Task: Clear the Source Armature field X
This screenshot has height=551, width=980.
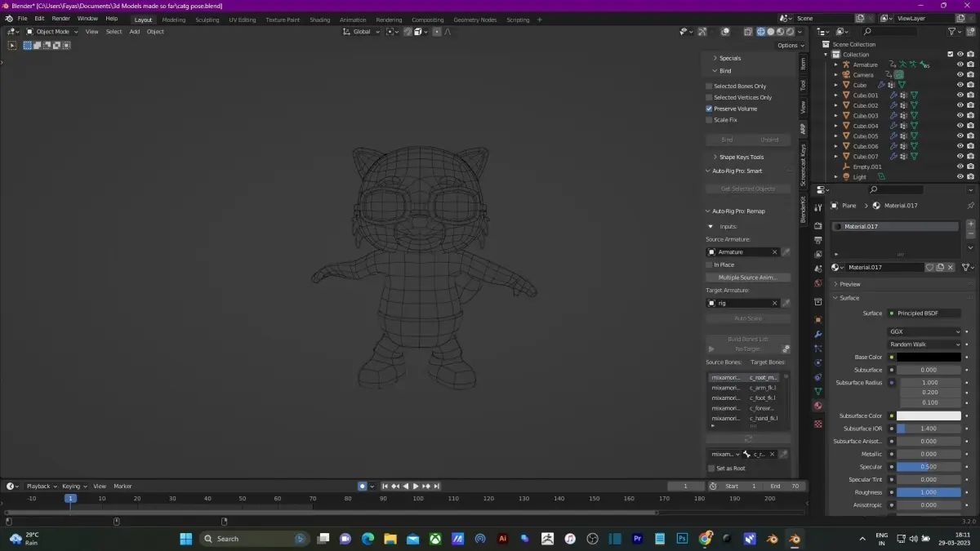Action: coord(775,252)
